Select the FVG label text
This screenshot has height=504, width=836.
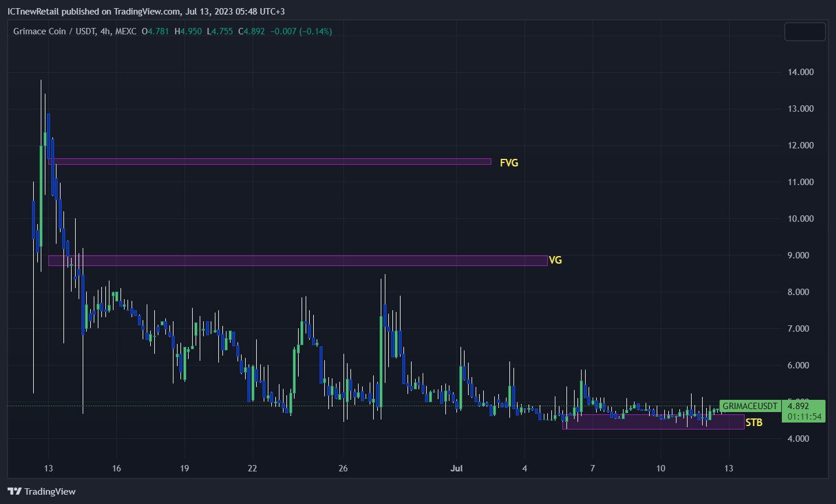tap(509, 163)
